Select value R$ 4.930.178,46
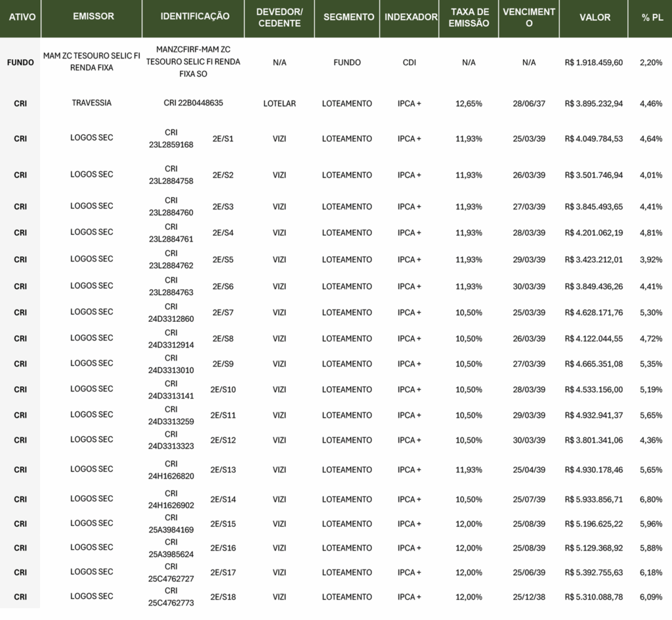The image size is (672, 620). (593, 470)
